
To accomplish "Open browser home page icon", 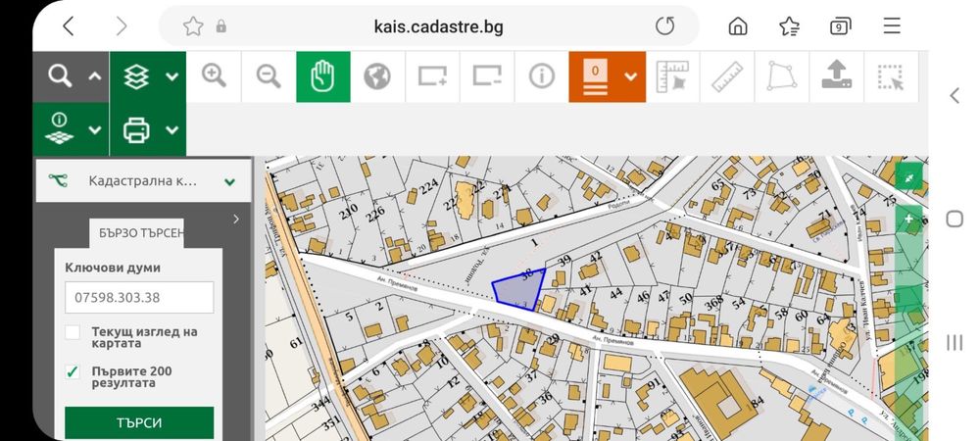I will point(738,26).
